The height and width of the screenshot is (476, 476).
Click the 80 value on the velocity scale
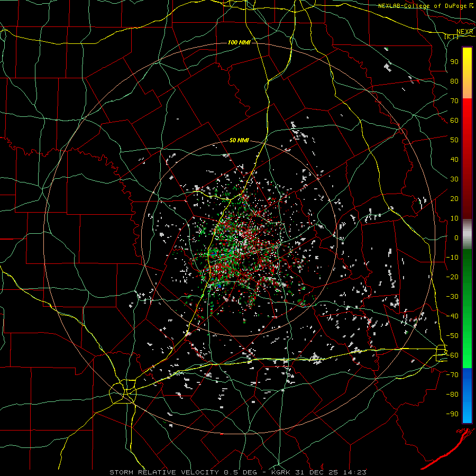point(454,81)
